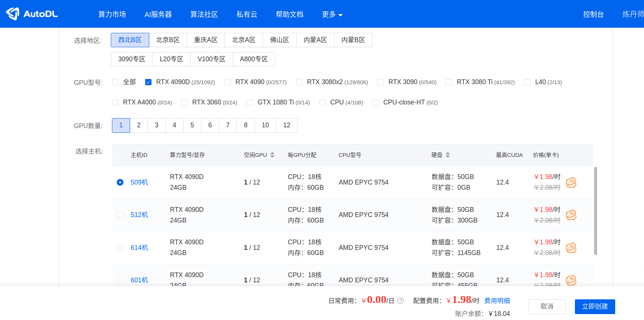Open 算力市场 in the top menu
Viewport: 644px width, 320px height.
coord(112,14)
